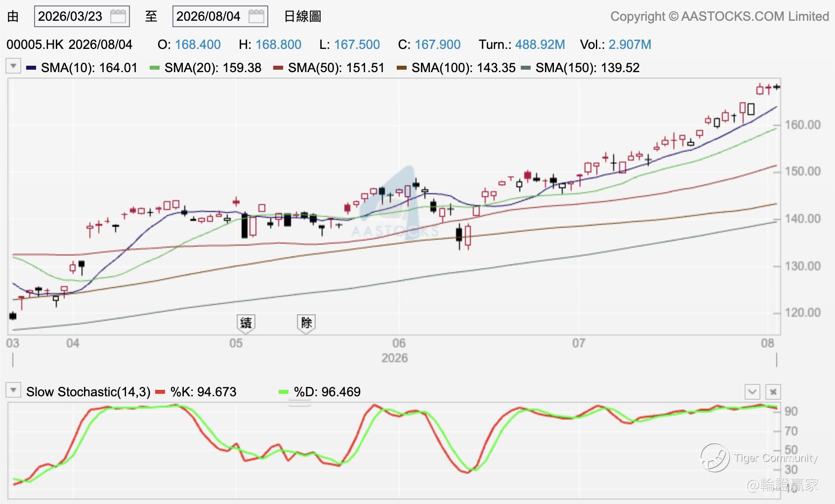This screenshot has height=504, width=835.
Task: Click the stock code 00005.HK
Action: click(x=35, y=44)
